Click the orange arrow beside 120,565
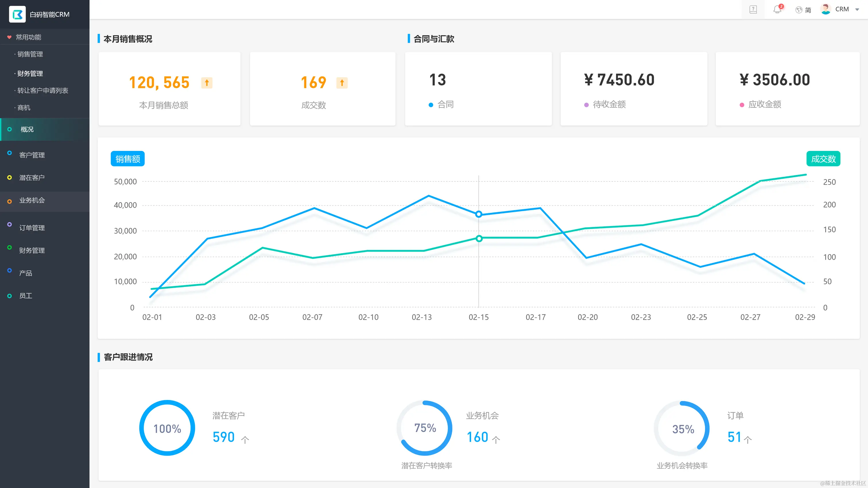The image size is (868, 488). point(207,83)
